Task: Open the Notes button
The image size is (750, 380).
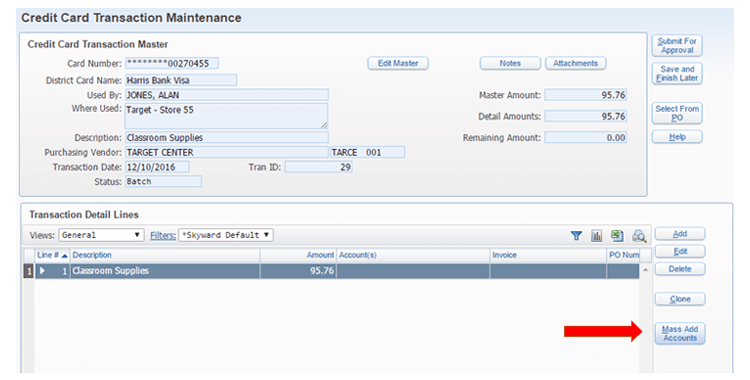Action: (x=510, y=63)
